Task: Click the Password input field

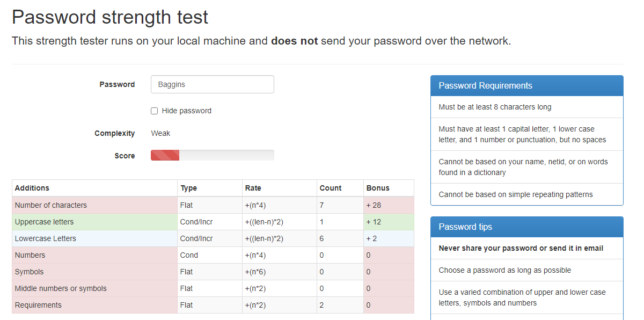Action: point(213,84)
